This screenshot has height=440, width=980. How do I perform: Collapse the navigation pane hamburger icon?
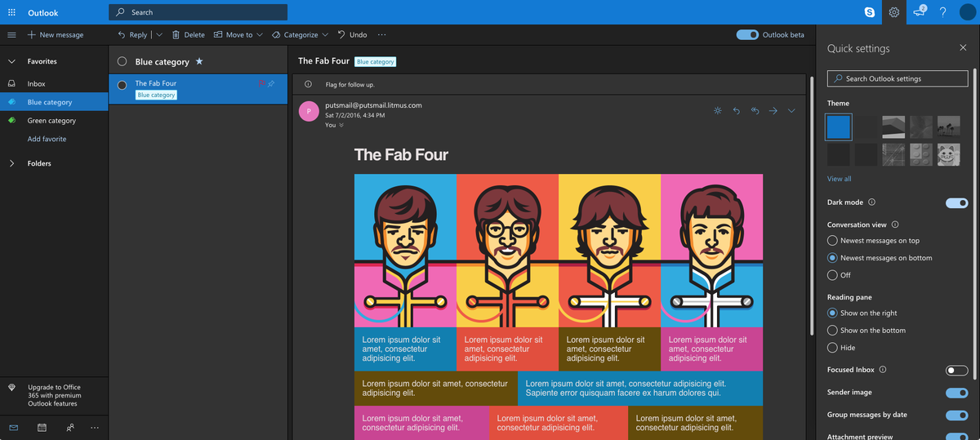click(11, 35)
